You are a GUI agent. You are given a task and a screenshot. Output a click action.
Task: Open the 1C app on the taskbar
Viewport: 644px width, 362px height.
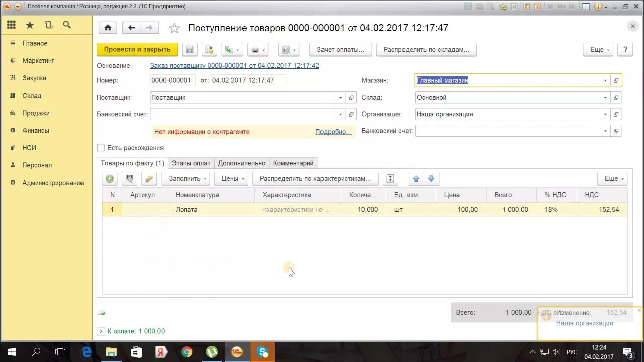(x=237, y=352)
